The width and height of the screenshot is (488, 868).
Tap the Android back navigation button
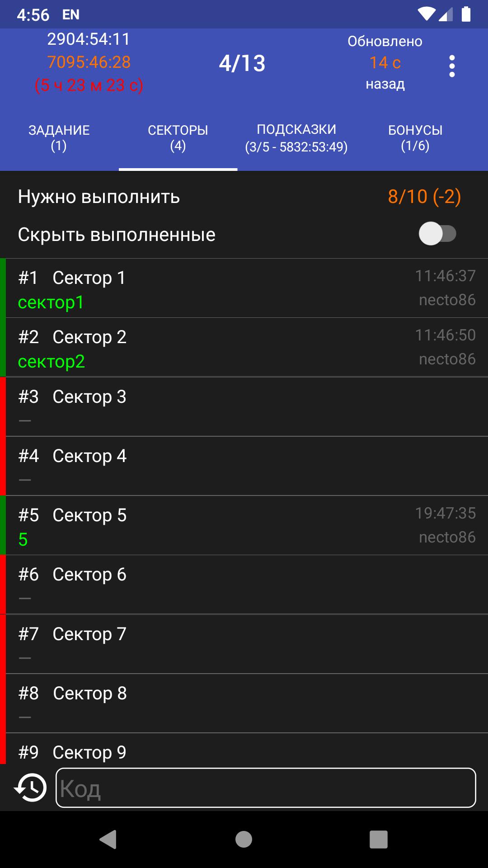pyautogui.click(x=108, y=840)
